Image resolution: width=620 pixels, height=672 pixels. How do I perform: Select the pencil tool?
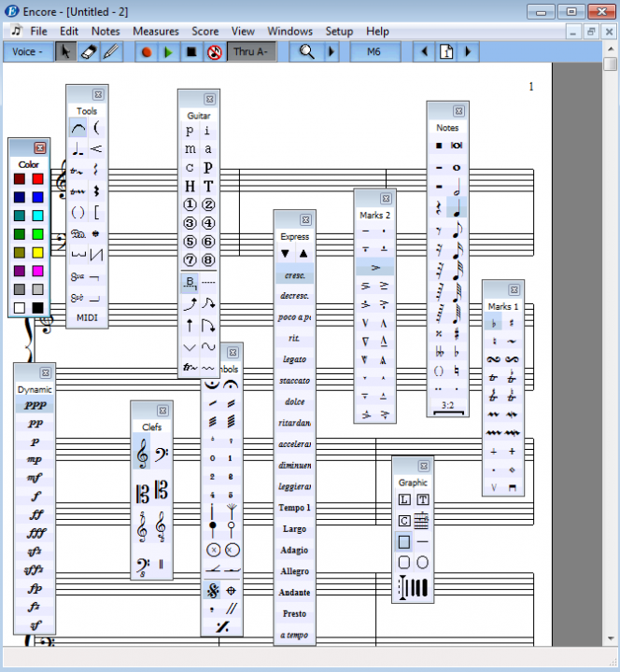(x=111, y=52)
